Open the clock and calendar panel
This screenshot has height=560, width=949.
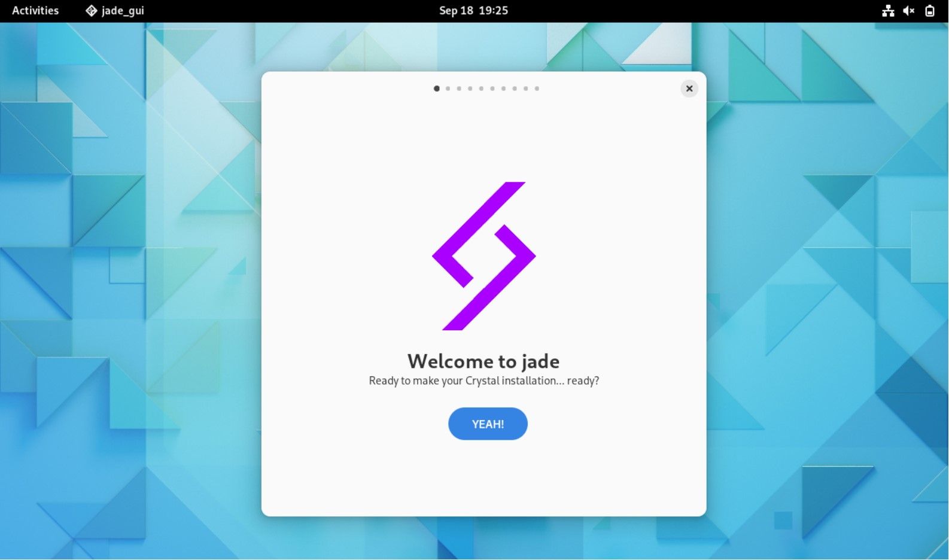pyautogui.click(x=473, y=10)
